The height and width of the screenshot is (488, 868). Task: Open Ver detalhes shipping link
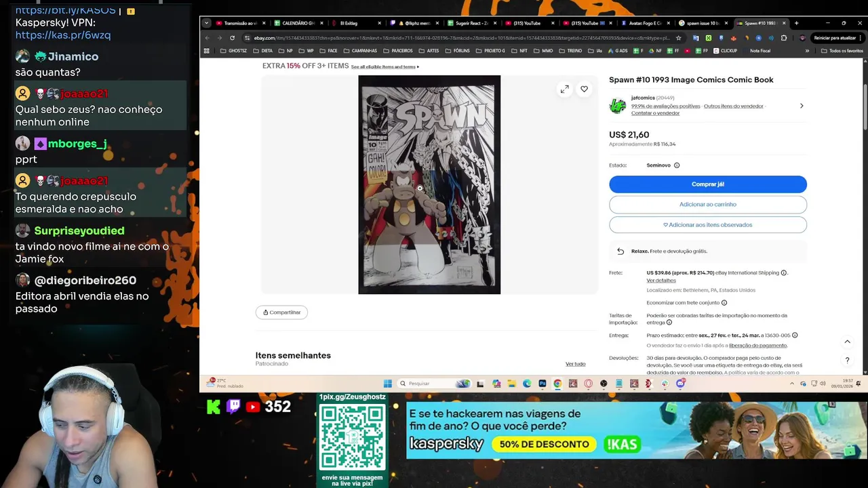(660, 281)
